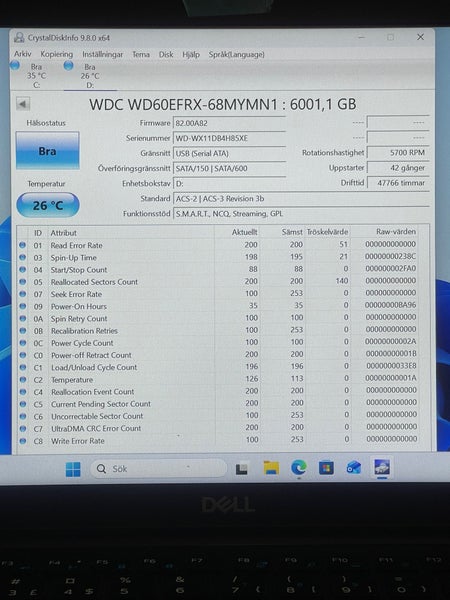Screen dimensions: 450x600
Task: Open the Outlook mail taskbar icon
Action: (354, 467)
